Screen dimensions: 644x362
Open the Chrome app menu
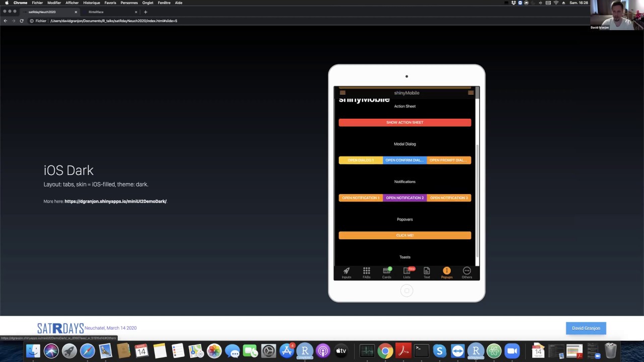(x=20, y=3)
